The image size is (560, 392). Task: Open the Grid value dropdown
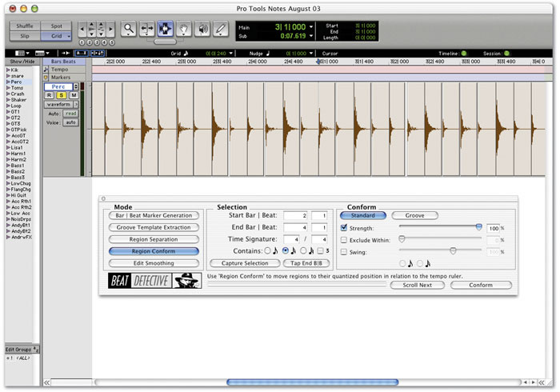pyautogui.click(x=231, y=53)
